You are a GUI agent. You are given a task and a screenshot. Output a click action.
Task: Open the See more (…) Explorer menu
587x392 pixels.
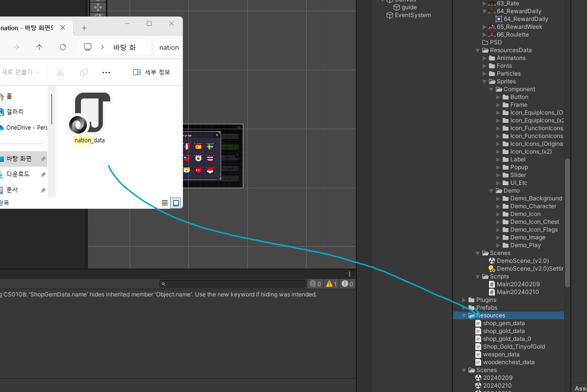click(x=106, y=72)
